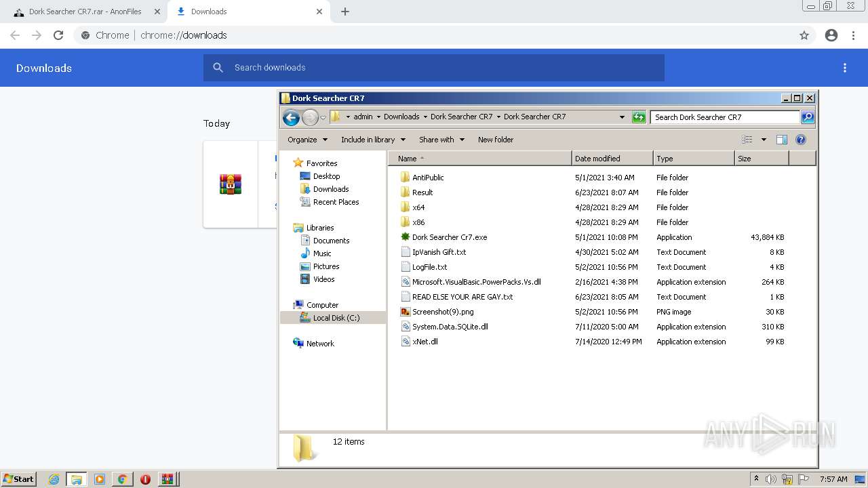This screenshot has height=488, width=868.
Task: Click the Explorer search magnifier button
Action: point(807,117)
